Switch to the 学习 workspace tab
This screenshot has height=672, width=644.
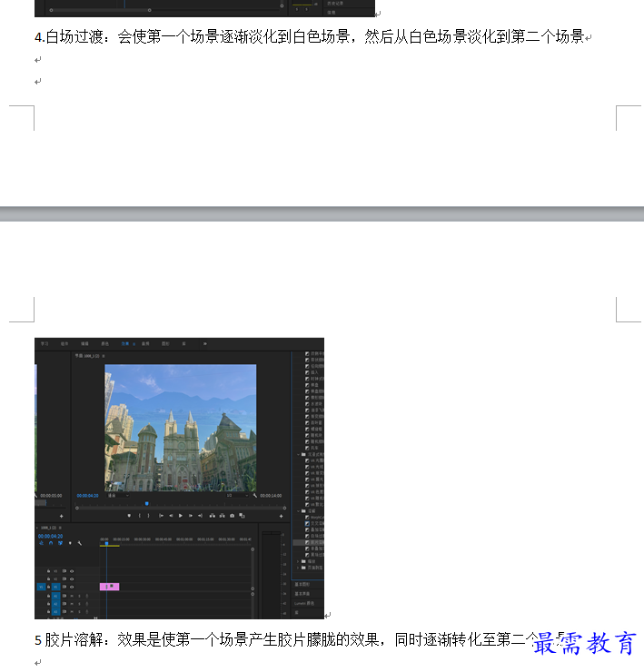pos(45,343)
